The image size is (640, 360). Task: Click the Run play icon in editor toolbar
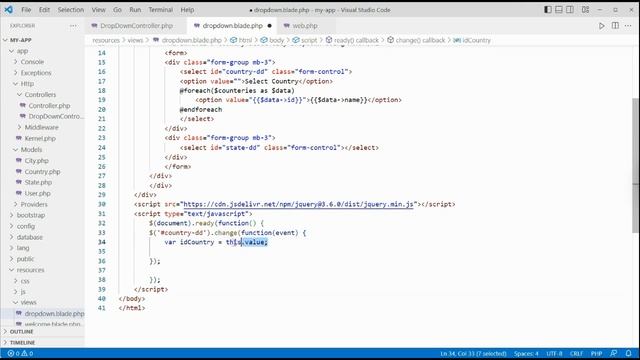click(602, 26)
